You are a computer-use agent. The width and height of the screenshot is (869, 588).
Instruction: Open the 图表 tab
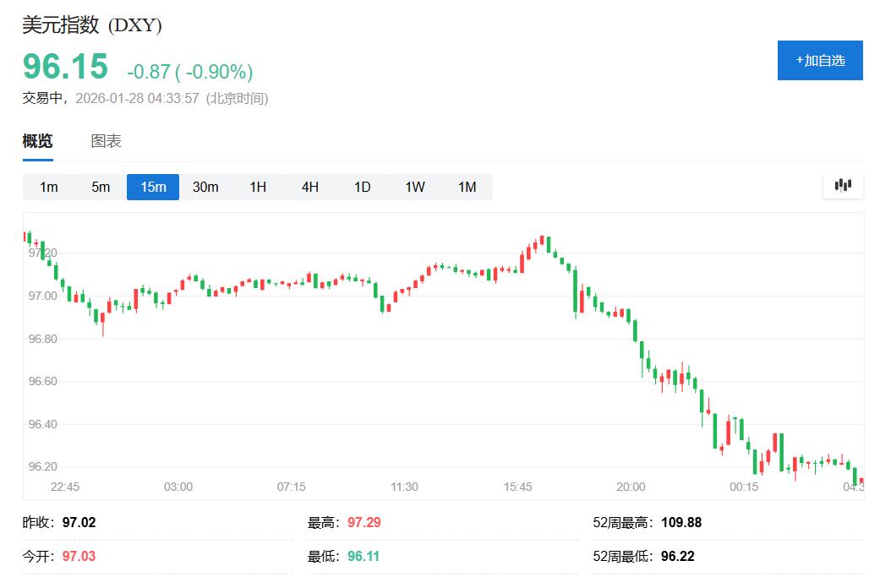106,141
